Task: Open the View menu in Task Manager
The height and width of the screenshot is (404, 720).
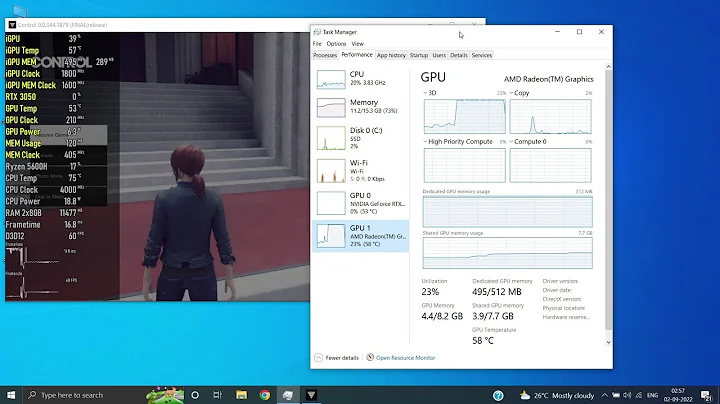Action: (357, 44)
